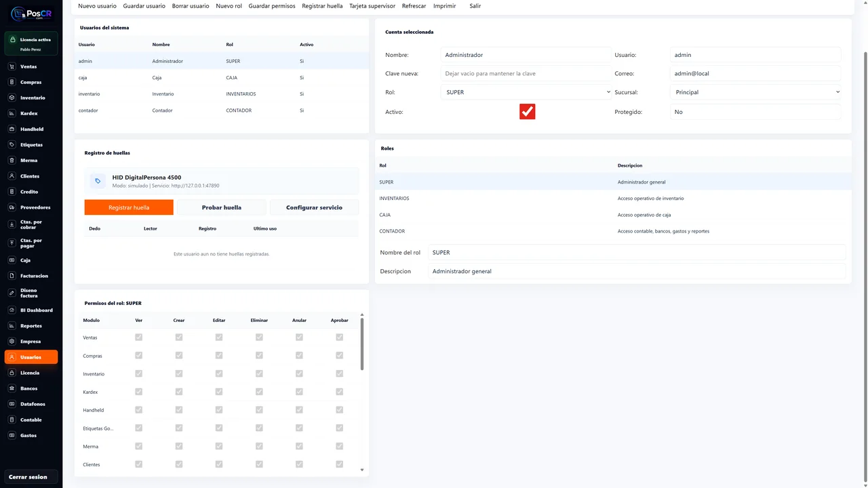Click the Gastos sidebar icon
The image size is (868, 488).
[12, 434]
